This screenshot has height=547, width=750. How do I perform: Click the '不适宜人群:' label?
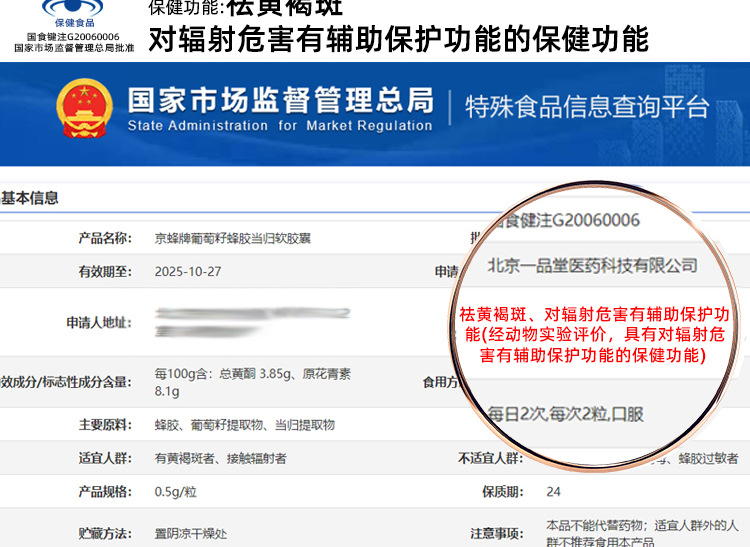(491, 458)
